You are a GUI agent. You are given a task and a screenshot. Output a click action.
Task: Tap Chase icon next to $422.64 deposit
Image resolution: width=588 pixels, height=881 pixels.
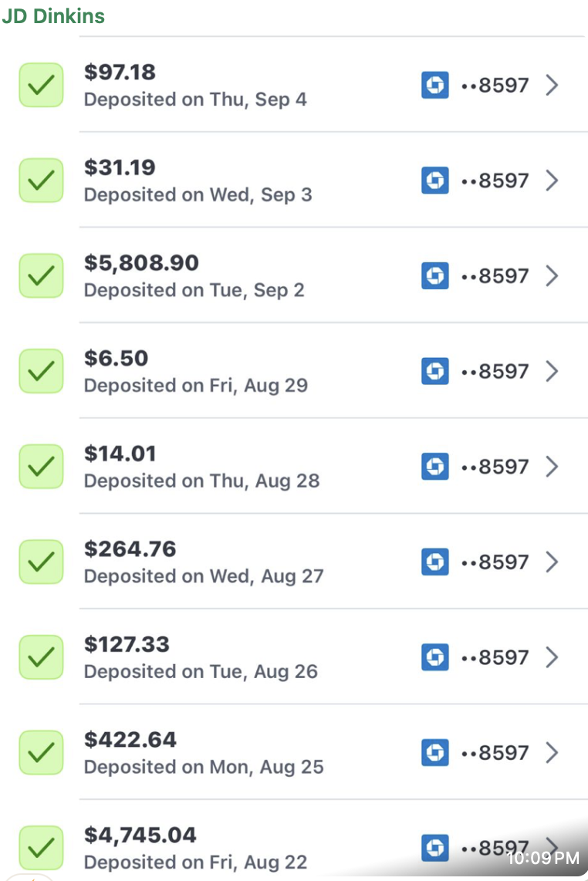[435, 752]
